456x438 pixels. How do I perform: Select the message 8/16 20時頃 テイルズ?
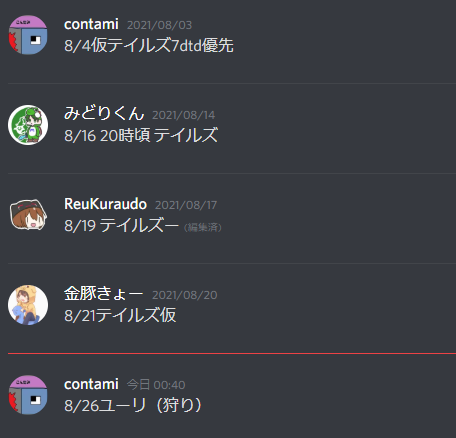coord(141,135)
